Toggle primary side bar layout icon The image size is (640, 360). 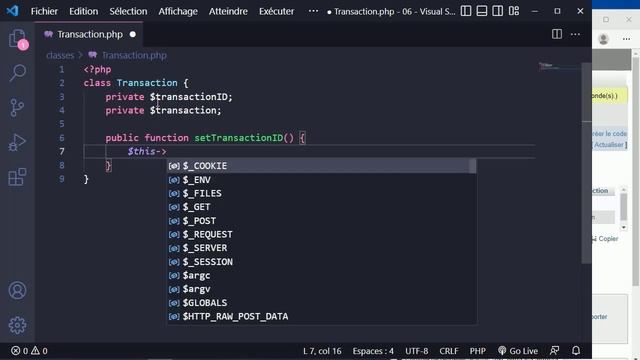[x=466, y=11]
